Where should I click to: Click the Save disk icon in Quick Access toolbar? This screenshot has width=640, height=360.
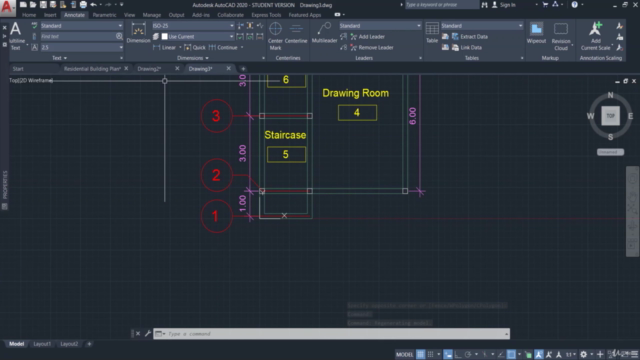coord(43,5)
